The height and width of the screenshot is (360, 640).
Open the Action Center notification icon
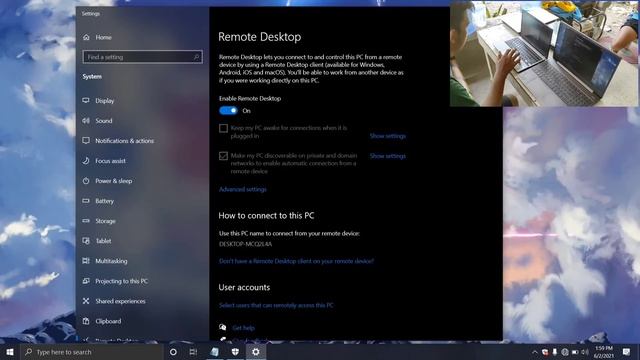pos(627,352)
